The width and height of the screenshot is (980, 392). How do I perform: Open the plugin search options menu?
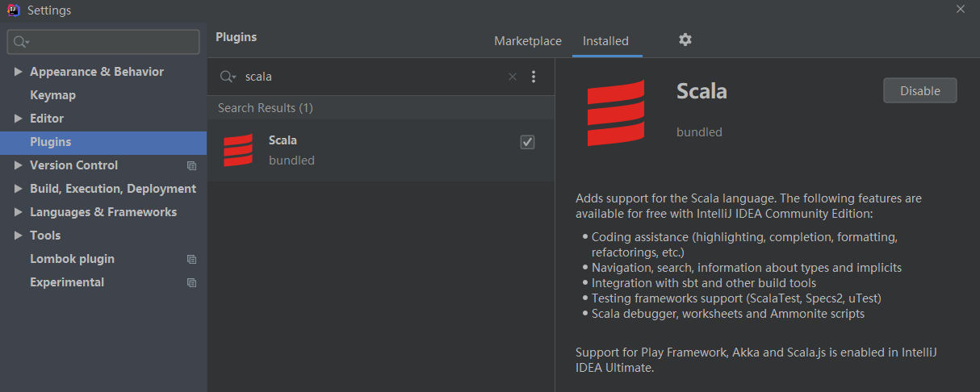coord(533,77)
